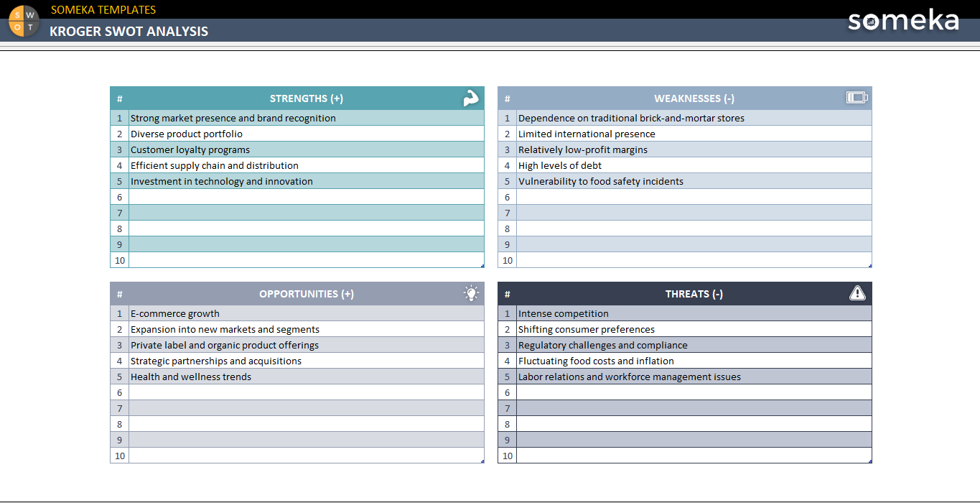Select cell 'Private label and organic product offerings'

pos(307,345)
